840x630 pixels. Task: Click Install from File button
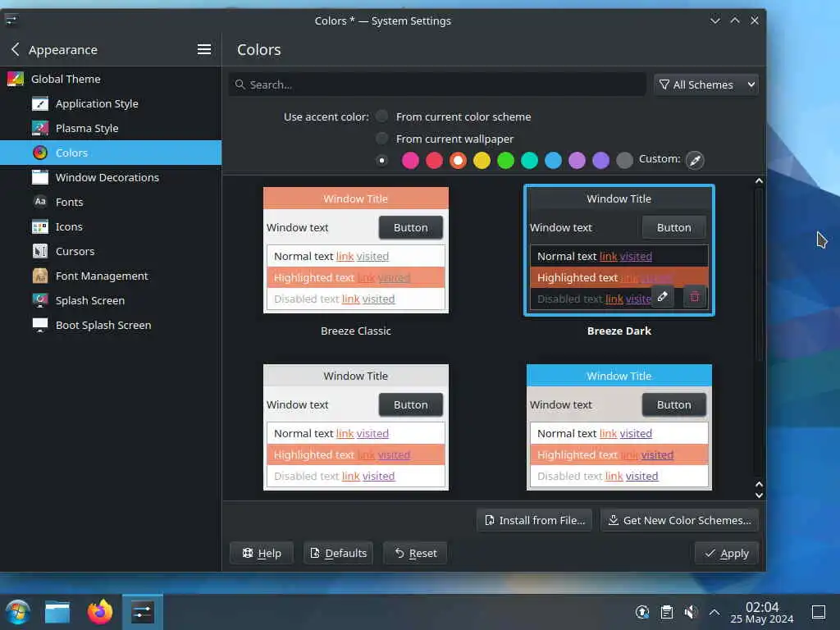534,520
